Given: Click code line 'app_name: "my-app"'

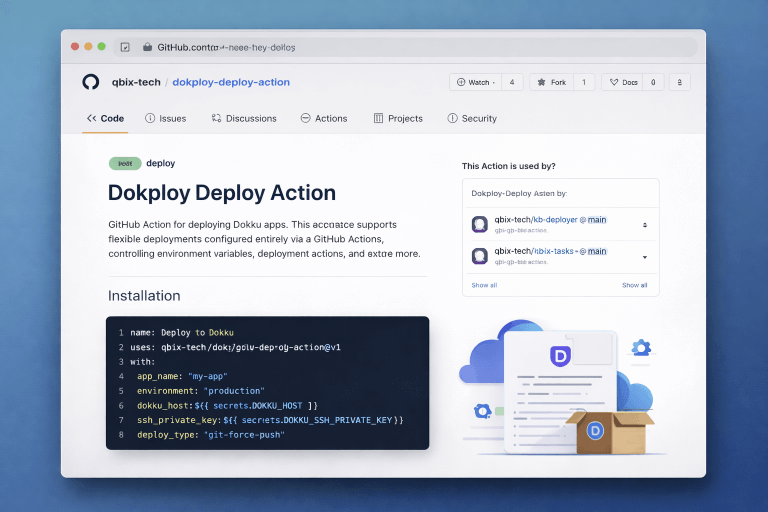Looking at the screenshot, I should [x=182, y=376].
